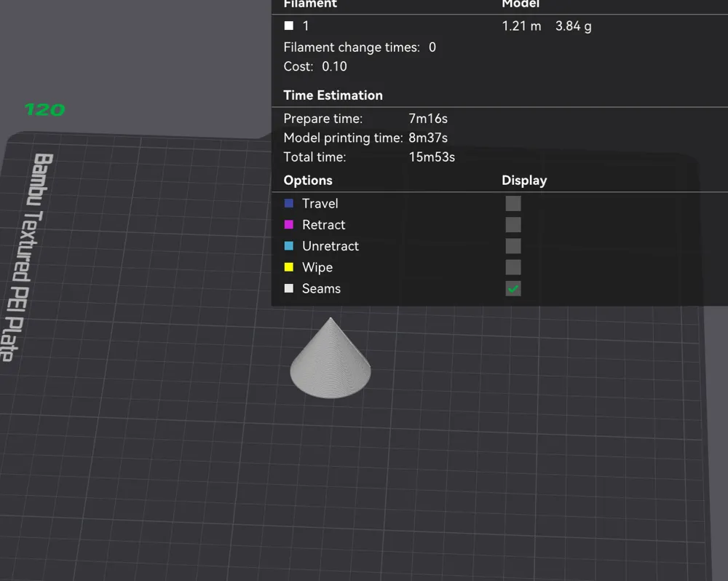Click the Wipe option label
The width and height of the screenshot is (728, 581).
click(x=317, y=267)
